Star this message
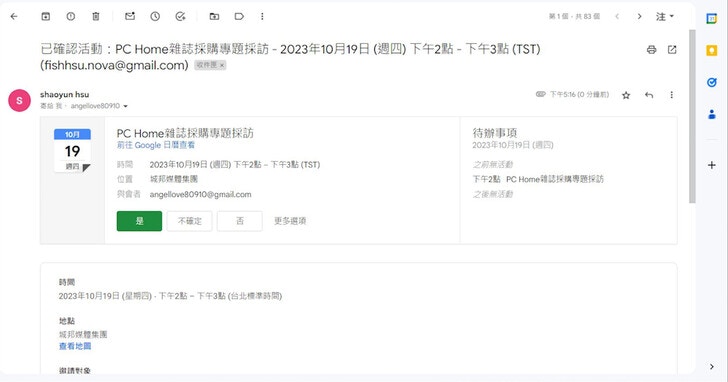 coord(626,95)
